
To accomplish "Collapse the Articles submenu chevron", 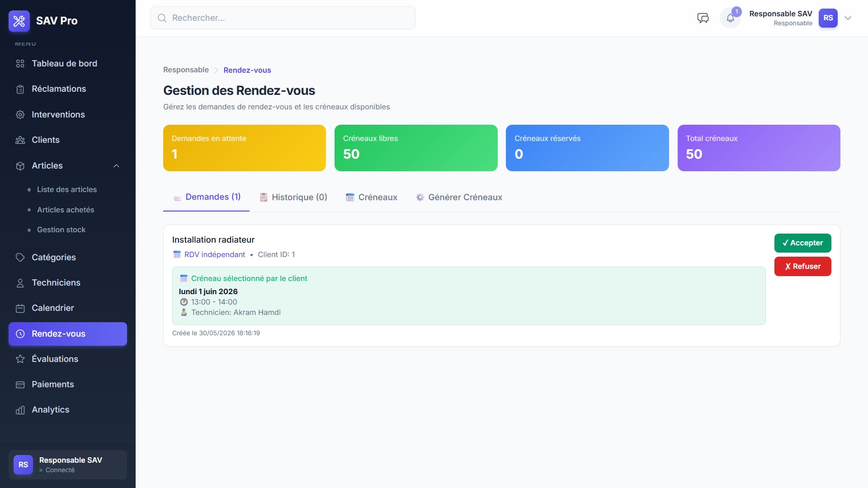I will tap(116, 166).
